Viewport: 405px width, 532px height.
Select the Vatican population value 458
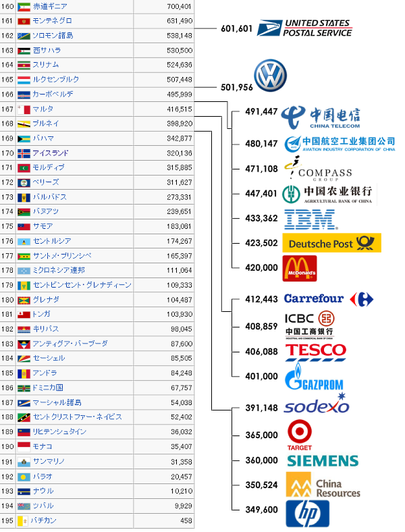[186, 521]
